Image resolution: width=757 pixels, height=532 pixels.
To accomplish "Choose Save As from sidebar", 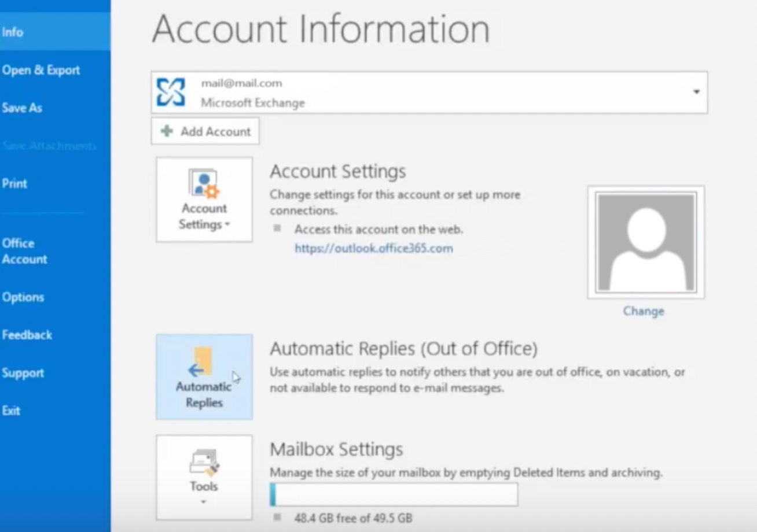I will point(22,108).
